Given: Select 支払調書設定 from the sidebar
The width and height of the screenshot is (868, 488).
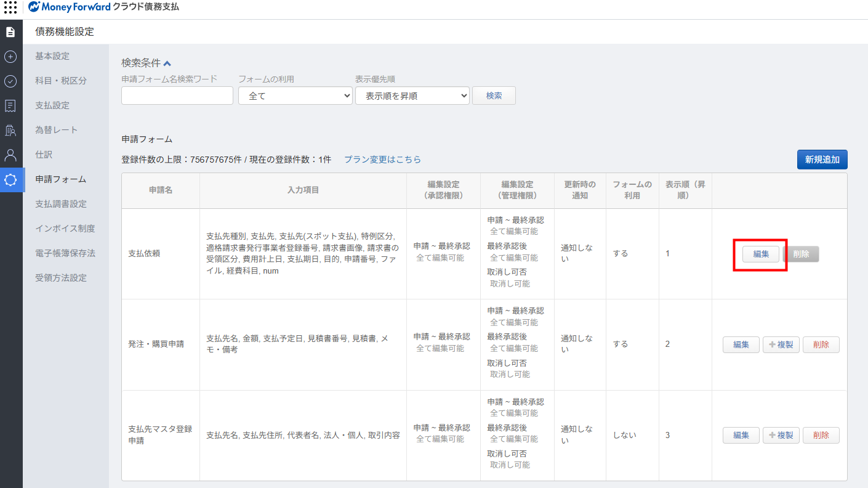Looking at the screenshot, I should [x=60, y=204].
